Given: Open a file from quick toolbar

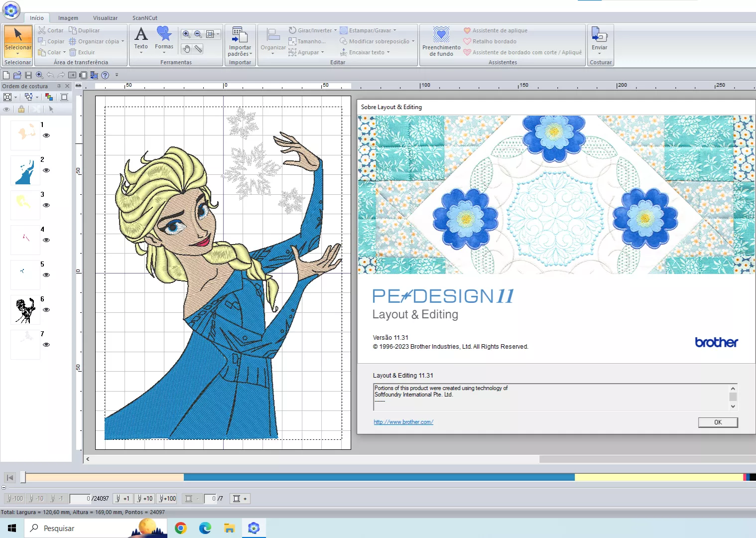Looking at the screenshot, I should pos(17,75).
